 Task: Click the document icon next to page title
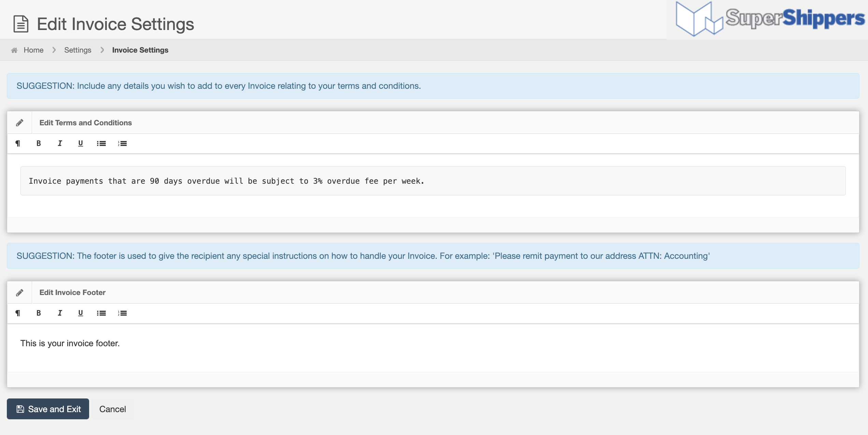(x=21, y=24)
